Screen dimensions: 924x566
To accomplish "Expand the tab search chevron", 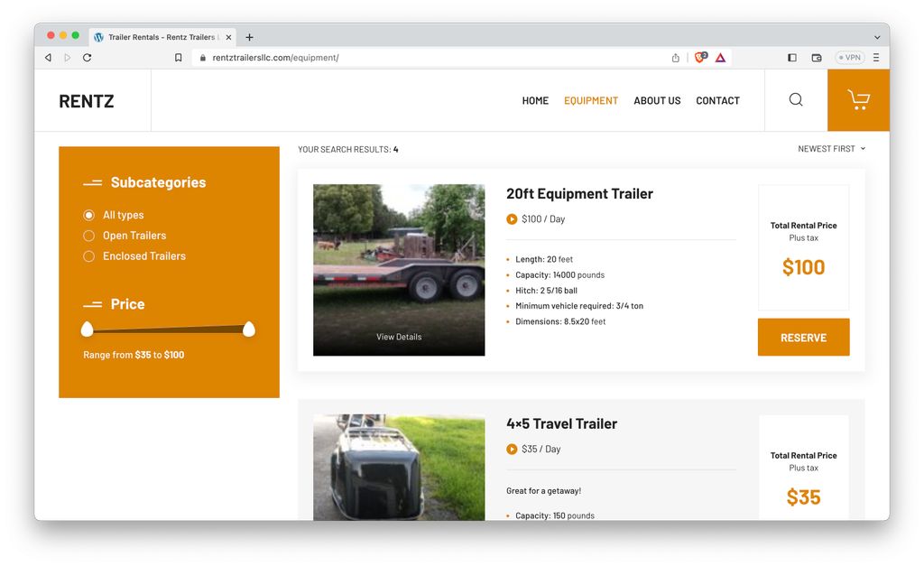I will tap(877, 37).
